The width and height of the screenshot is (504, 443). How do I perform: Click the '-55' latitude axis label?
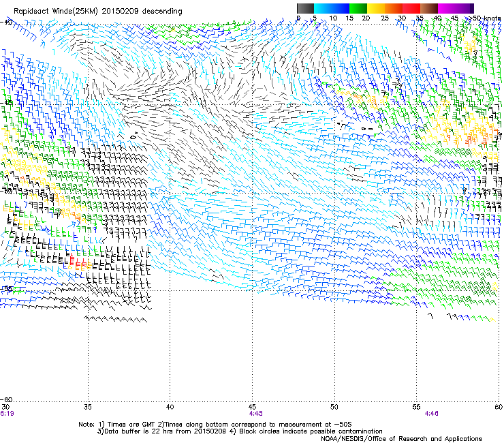point(6,288)
